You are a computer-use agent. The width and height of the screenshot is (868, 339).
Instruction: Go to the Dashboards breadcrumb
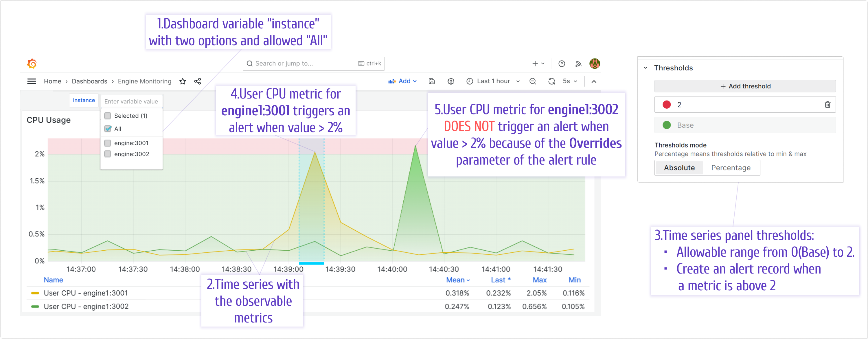[89, 81]
